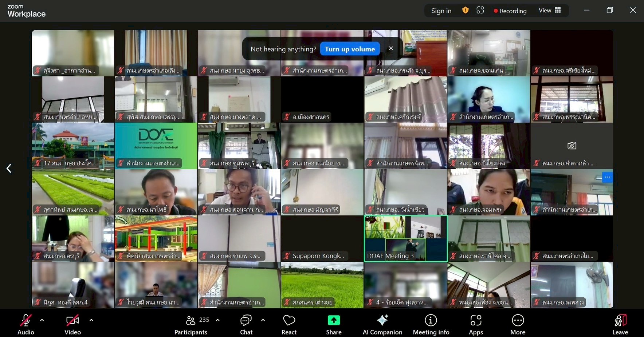The width and height of the screenshot is (644, 337).
Task: Open the Chat panel
Action: coord(246,321)
